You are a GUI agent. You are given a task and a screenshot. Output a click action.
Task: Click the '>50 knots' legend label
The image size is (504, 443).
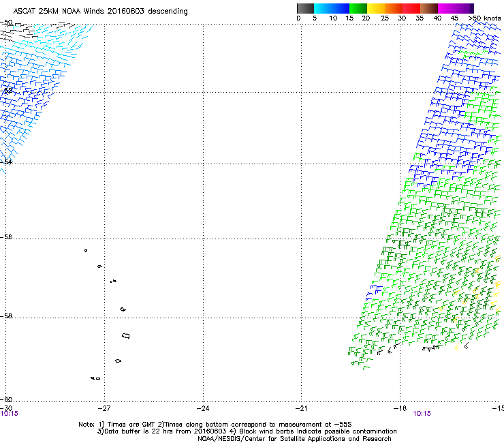[x=484, y=18]
